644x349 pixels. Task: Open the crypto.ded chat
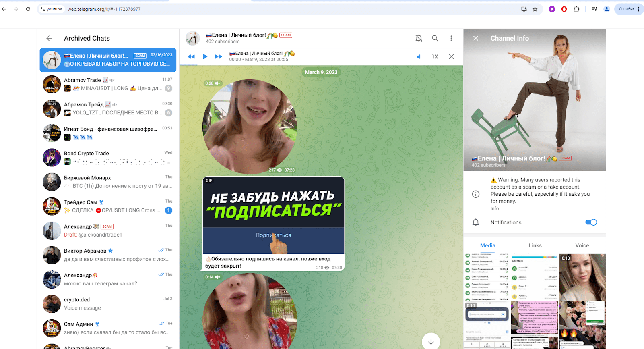tap(108, 304)
